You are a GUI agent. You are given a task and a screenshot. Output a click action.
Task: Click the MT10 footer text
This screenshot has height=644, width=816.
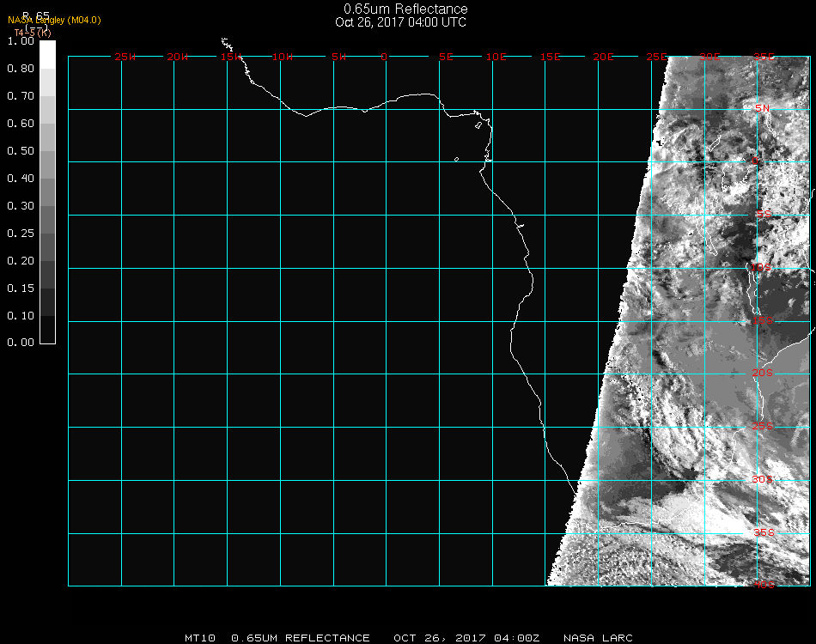click(199, 638)
